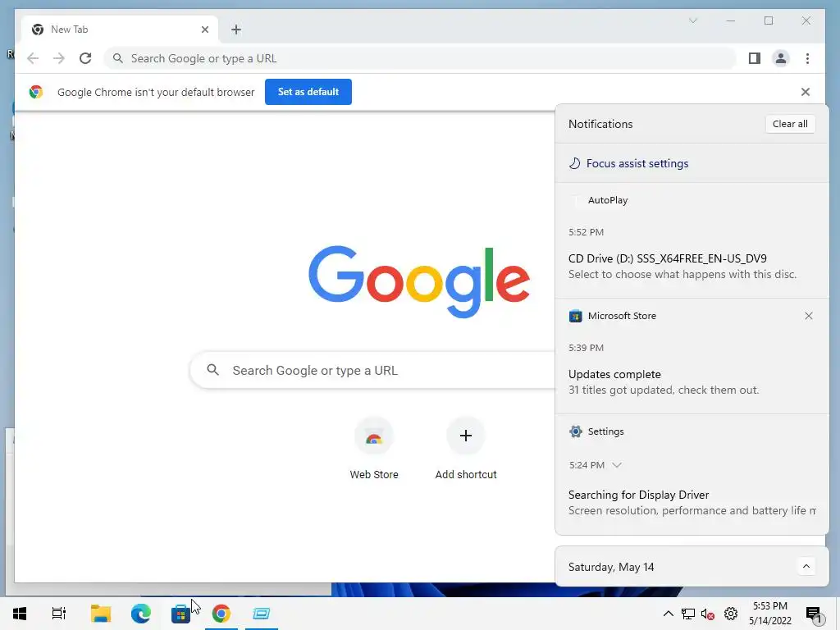Expand the Settings notification chevron
This screenshot has height=630, width=840.
coord(617,465)
